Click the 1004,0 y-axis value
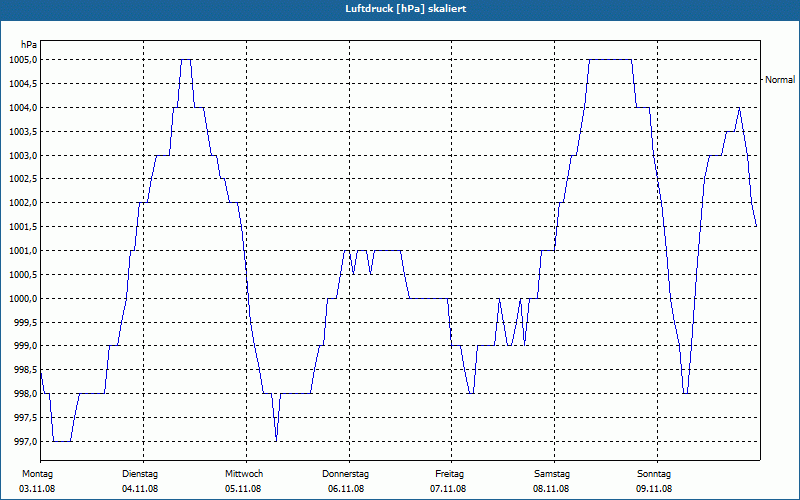Viewport: 800px width, 500px height. point(23,108)
